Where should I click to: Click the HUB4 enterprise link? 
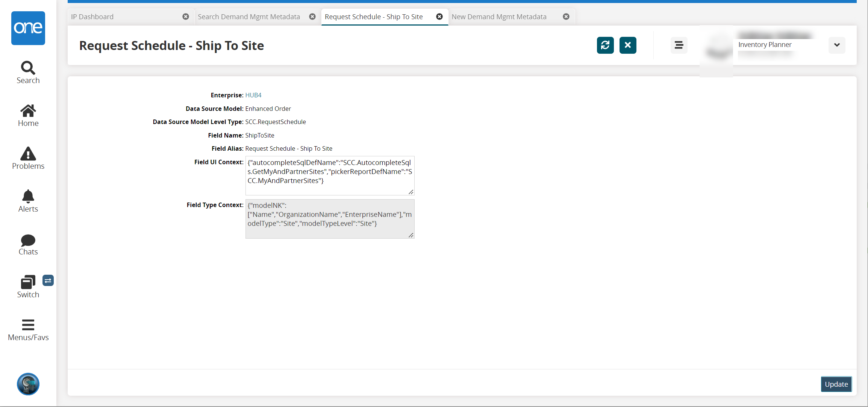coord(253,95)
